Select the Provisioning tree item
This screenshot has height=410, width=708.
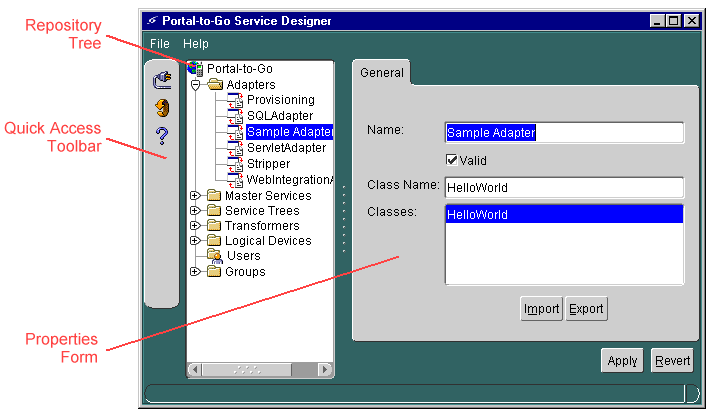281,100
